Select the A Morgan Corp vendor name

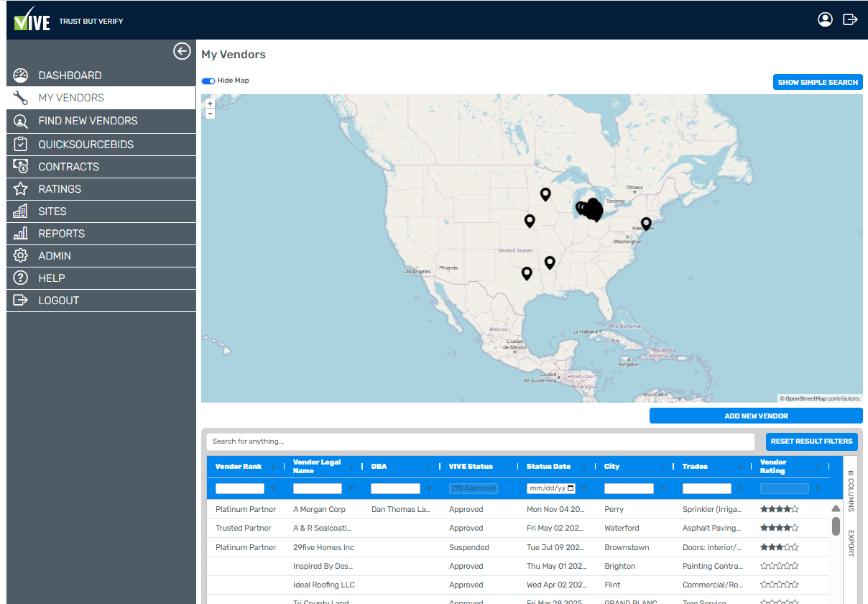[319, 509]
